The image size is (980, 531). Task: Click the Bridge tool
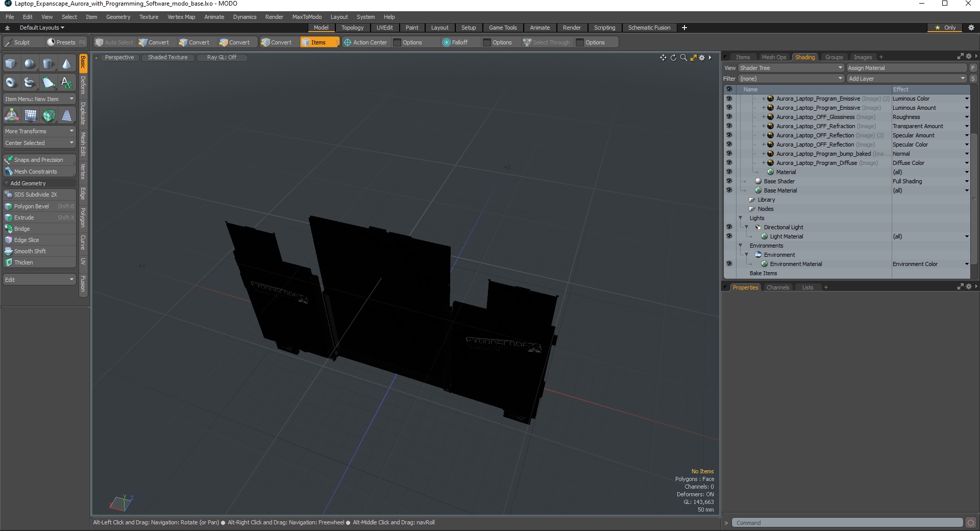(x=39, y=229)
